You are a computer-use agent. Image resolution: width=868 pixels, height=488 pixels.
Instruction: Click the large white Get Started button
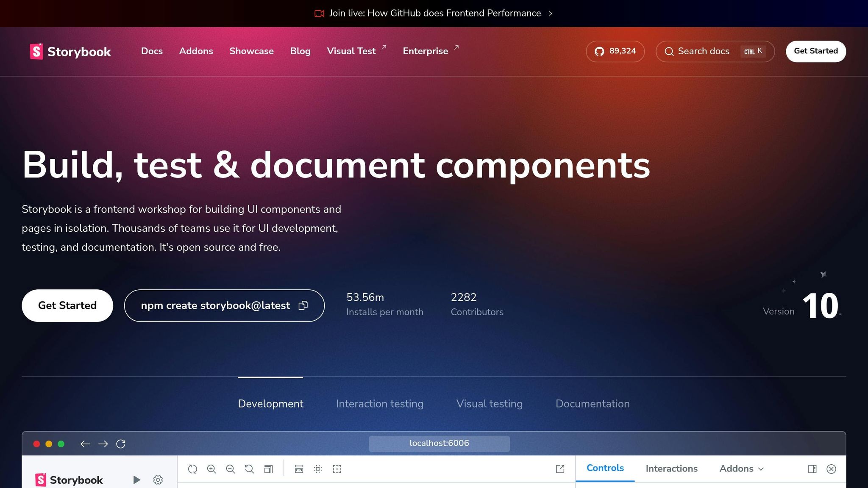pos(67,305)
